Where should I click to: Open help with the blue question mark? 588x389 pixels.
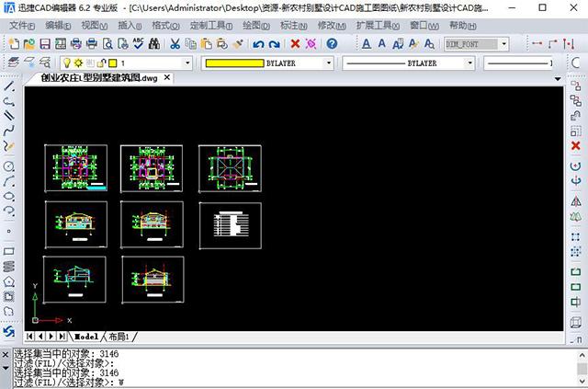[x=332, y=44]
